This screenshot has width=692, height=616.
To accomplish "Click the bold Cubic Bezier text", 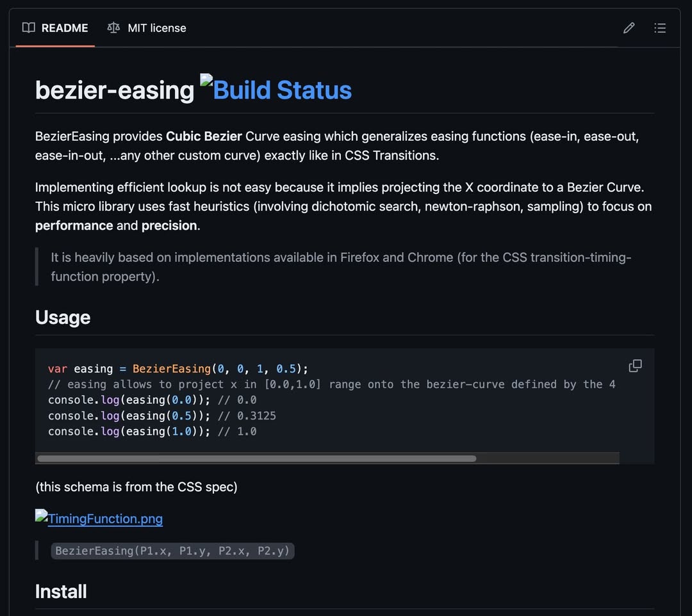I will point(204,136).
